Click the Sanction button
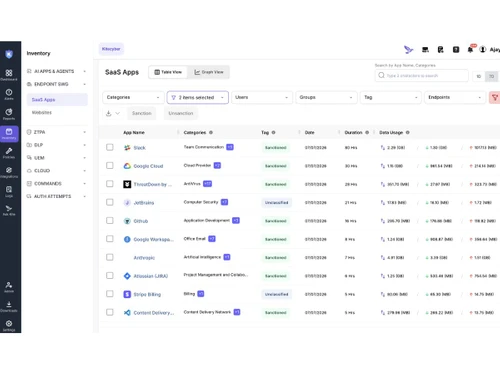 142,113
